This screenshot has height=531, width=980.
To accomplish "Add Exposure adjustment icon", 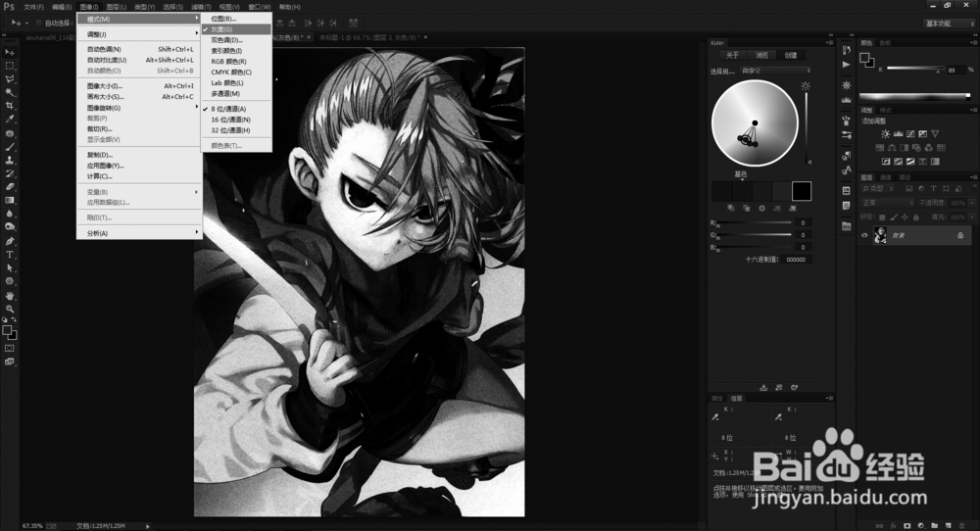I will pyautogui.click(x=922, y=133).
